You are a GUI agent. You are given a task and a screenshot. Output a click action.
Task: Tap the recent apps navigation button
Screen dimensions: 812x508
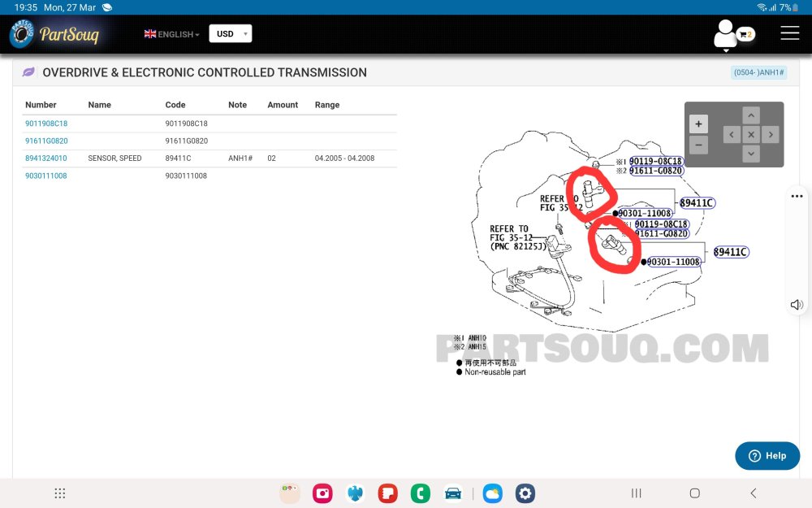637,493
